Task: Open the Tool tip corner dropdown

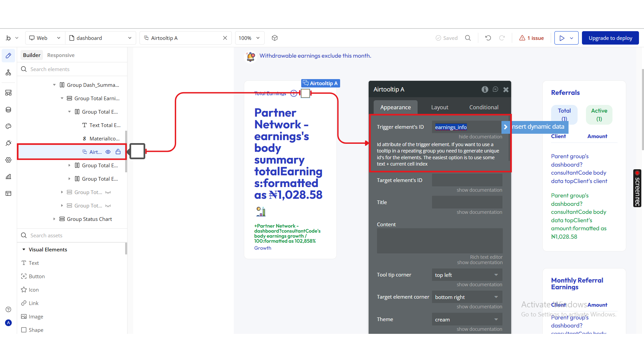Action: pyautogui.click(x=467, y=275)
